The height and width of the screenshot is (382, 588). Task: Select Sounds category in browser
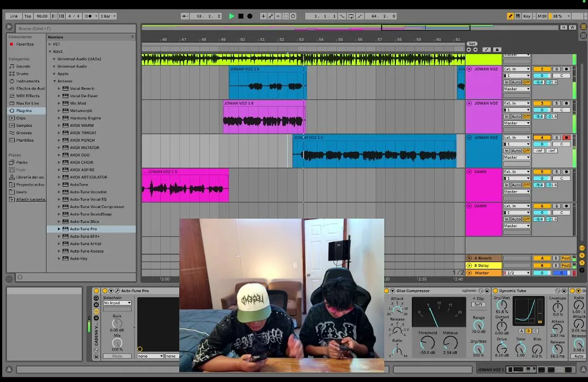point(23,66)
